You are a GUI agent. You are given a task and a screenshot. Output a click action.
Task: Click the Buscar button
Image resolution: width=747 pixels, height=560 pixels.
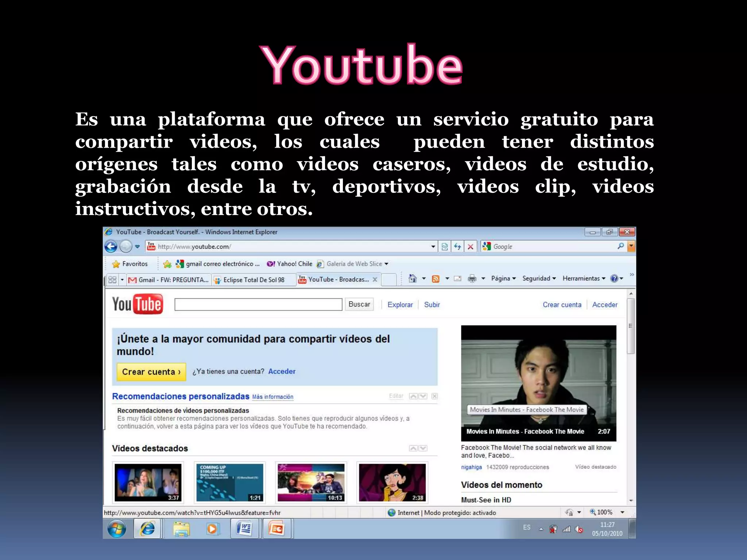[x=359, y=304]
